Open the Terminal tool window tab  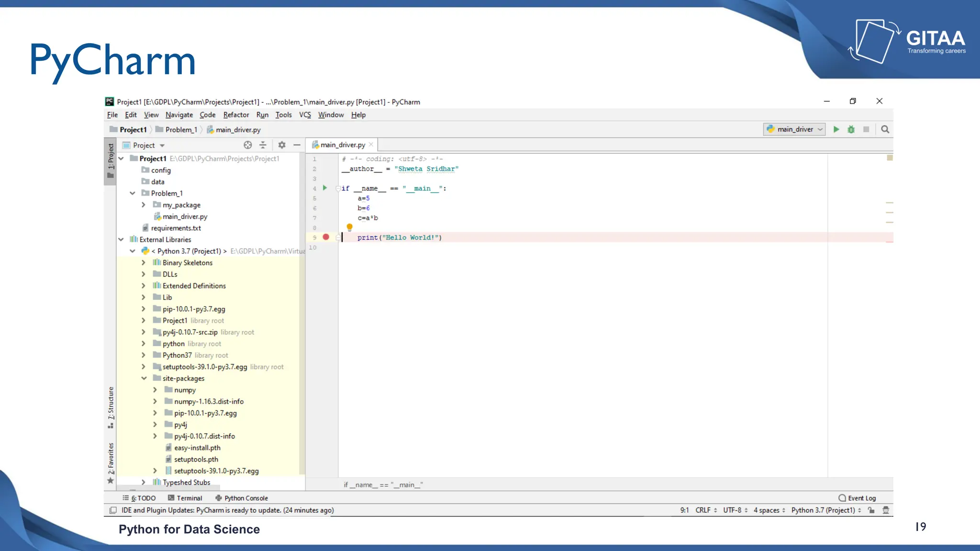(185, 498)
